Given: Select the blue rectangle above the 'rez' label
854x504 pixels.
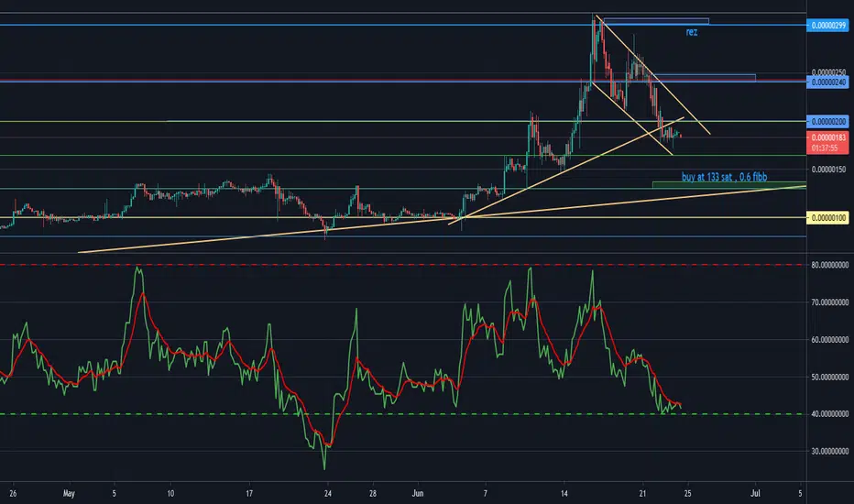Looking at the screenshot, I should tap(656, 22).
